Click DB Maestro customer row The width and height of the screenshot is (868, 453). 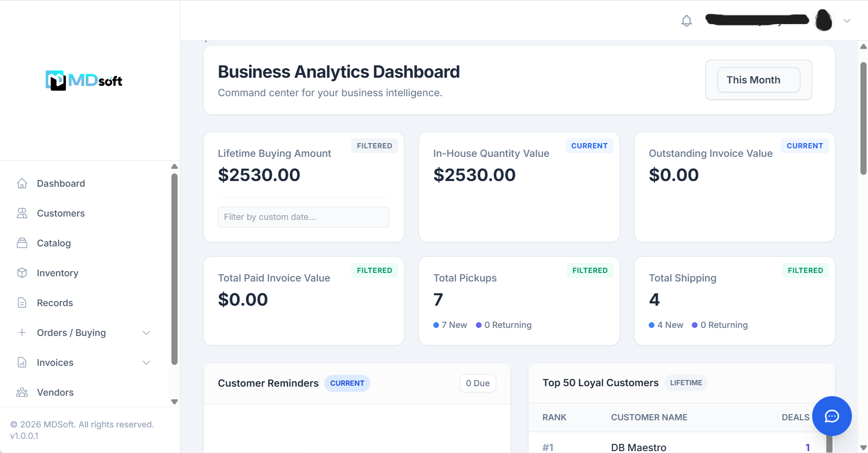tap(639, 447)
